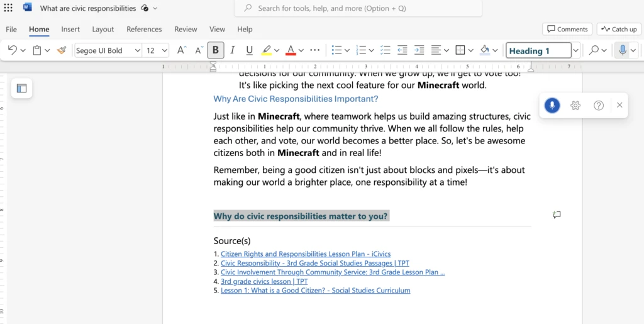Viewport: 644px width, 324px height.
Task: Open 3rd grade civics lesson TPT link
Action: click(264, 281)
